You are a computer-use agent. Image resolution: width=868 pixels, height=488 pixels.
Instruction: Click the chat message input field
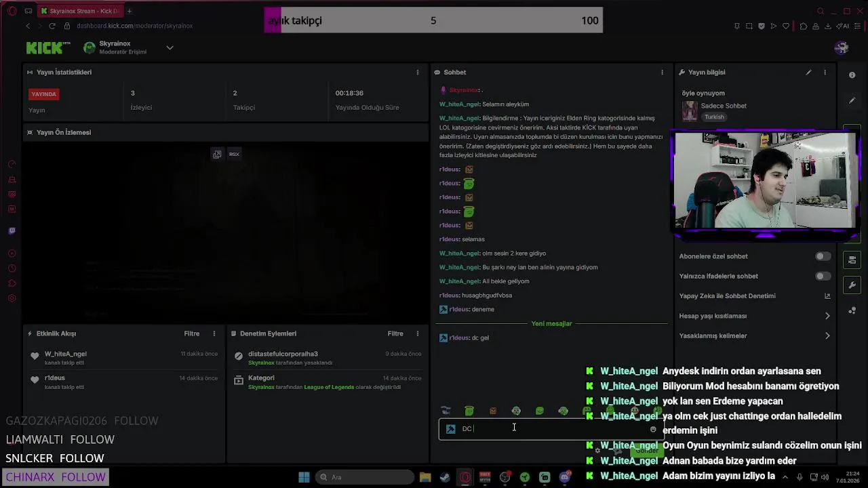click(551, 428)
